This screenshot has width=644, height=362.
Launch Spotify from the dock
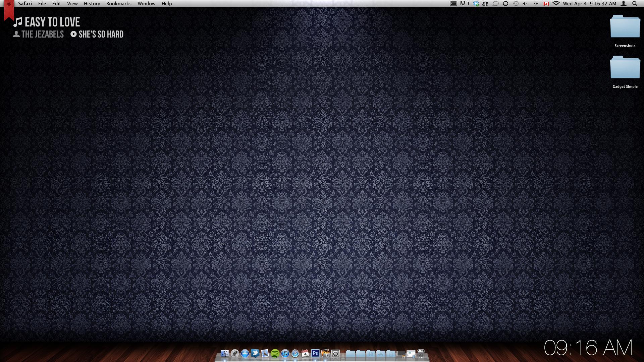[275, 353]
